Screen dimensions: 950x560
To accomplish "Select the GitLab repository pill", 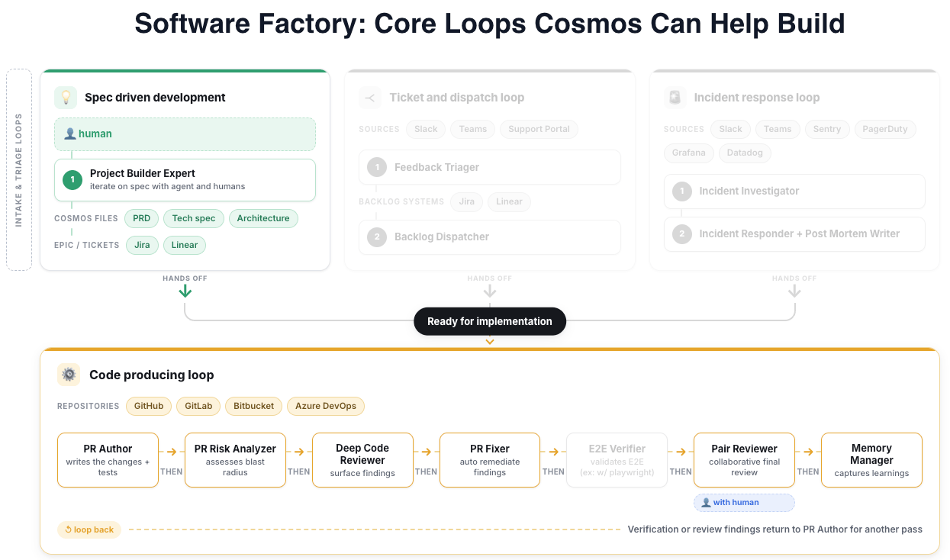I will (198, 406).
